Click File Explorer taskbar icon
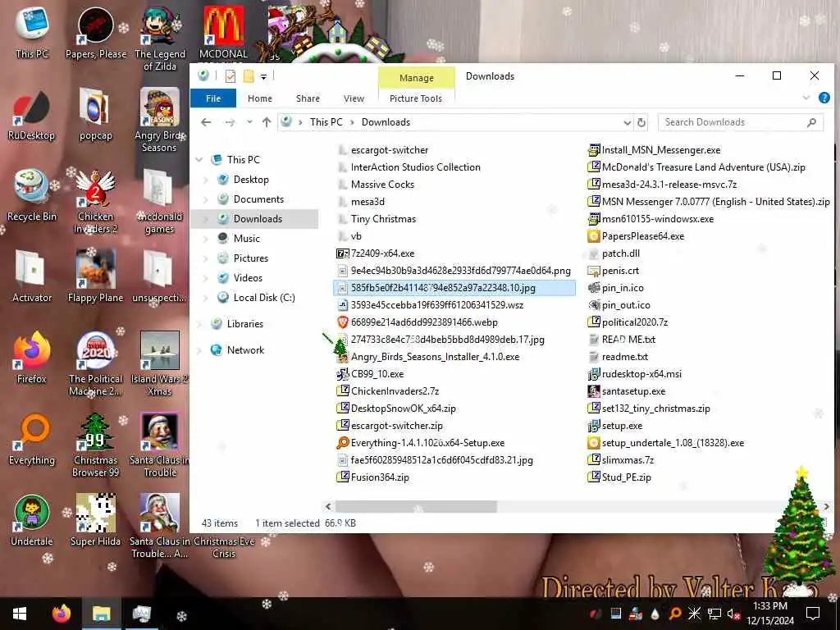Viewport: 840px width, 630px height. point(101,614)
